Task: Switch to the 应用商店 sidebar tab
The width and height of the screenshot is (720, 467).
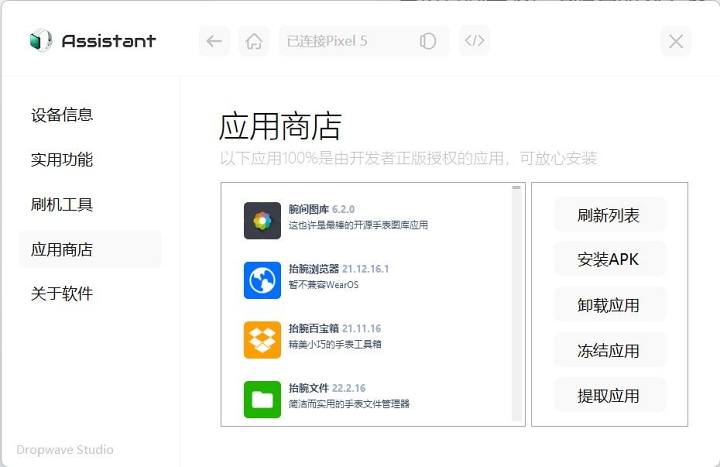Action: click(x=90, y=249)
